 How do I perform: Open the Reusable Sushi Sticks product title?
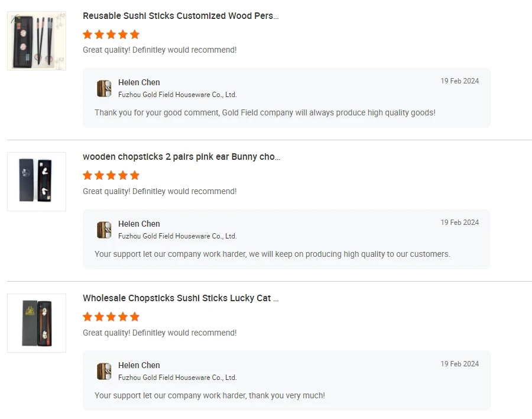click(x=180, y=16)
